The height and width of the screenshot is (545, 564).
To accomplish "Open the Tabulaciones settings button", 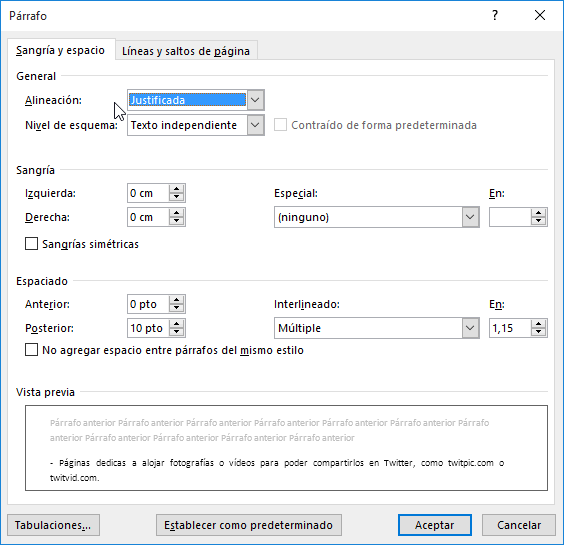I will pyautogui.click(x=53, y=525).
